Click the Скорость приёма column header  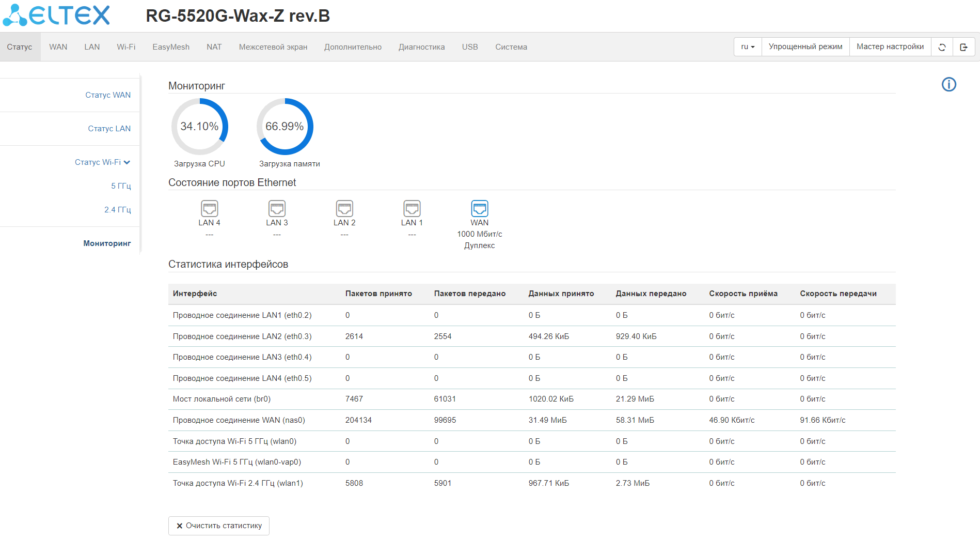[744, 294]
